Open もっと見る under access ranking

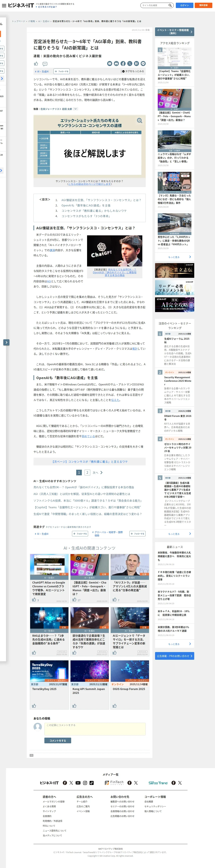[x=174, y=257]
